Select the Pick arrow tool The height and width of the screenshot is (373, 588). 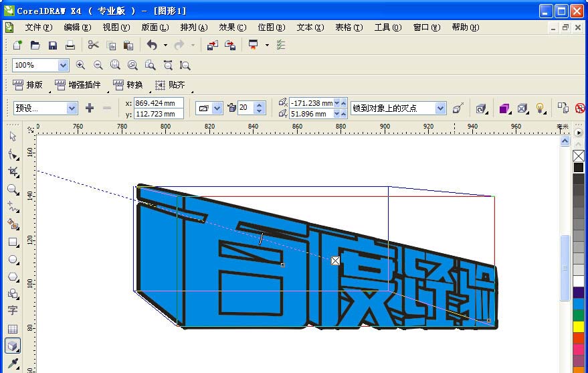(x=13, y=137)
